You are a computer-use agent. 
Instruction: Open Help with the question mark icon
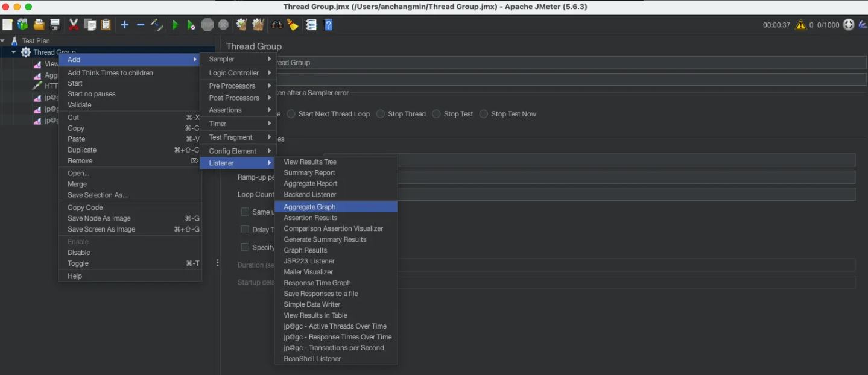[x=328, y=25]
